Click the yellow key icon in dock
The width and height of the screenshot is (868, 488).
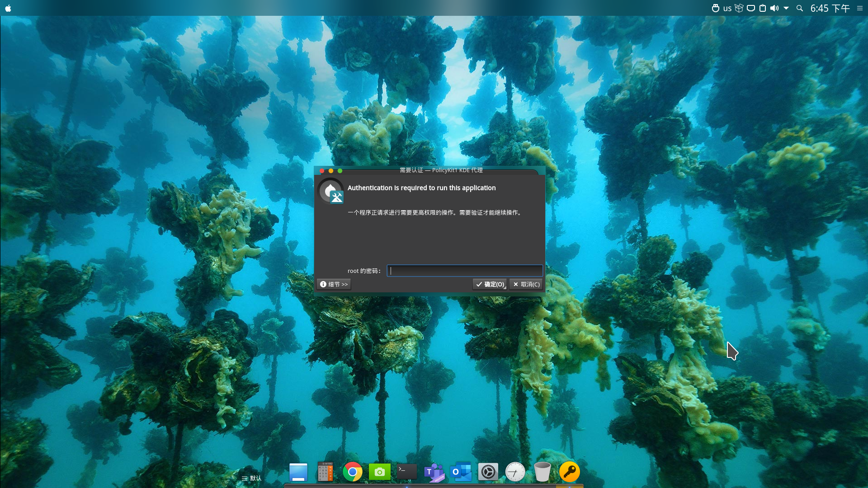pos(569,472)
